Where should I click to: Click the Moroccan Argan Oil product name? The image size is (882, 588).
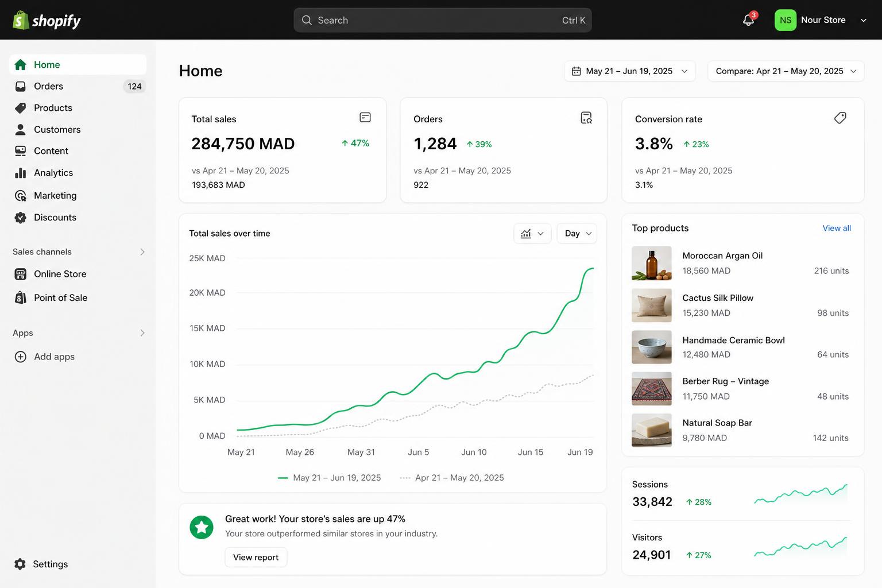click(722, 256)
